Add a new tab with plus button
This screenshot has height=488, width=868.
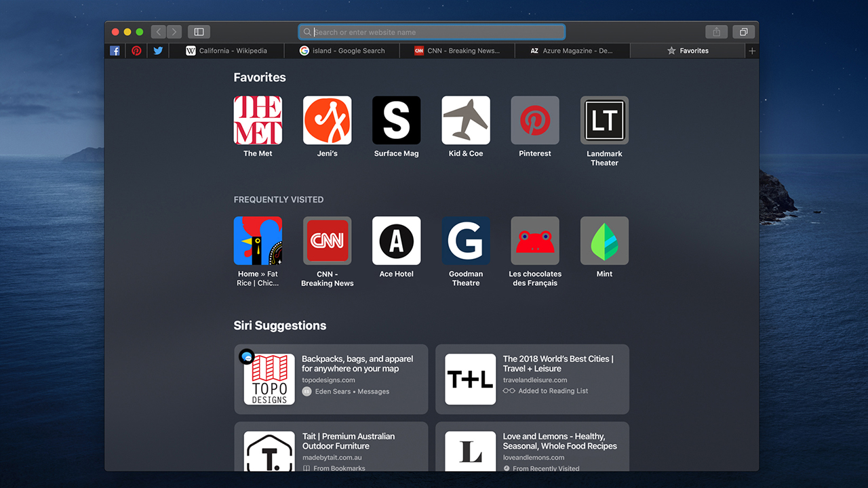click(751, 51)
